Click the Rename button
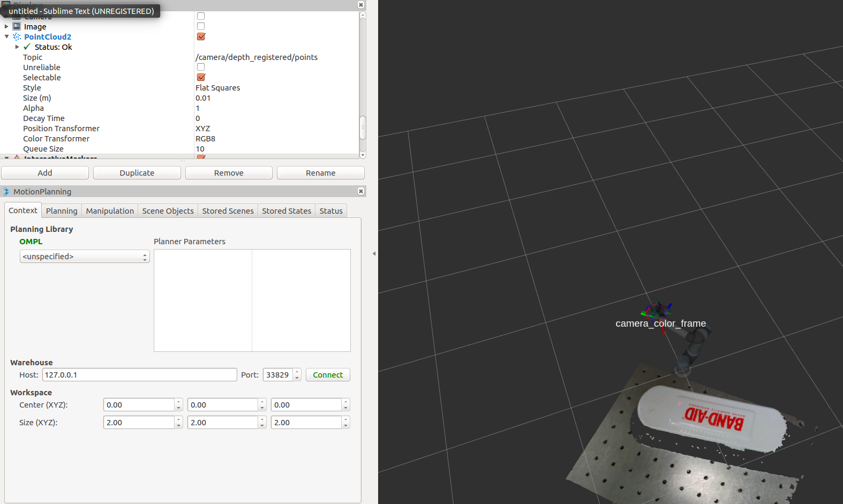843x504 pixels. 321,173
